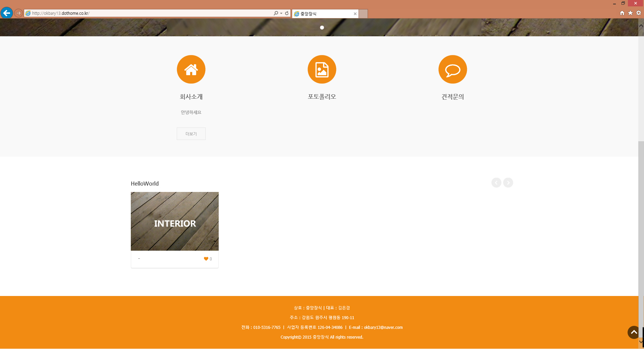
Task: Click the dash title under INTERIOR card
Action: coord(139,258)
